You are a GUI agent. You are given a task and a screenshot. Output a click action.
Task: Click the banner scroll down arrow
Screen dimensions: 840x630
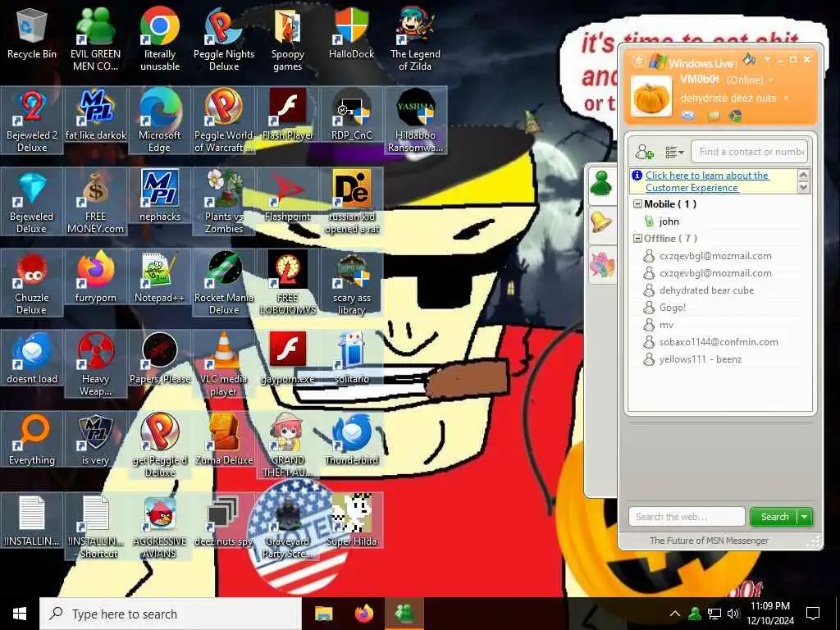coord(803,187)
